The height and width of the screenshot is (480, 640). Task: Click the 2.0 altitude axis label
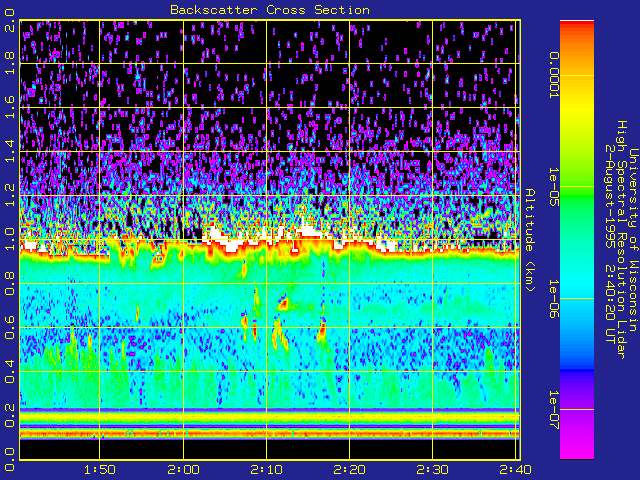(9, 20)
